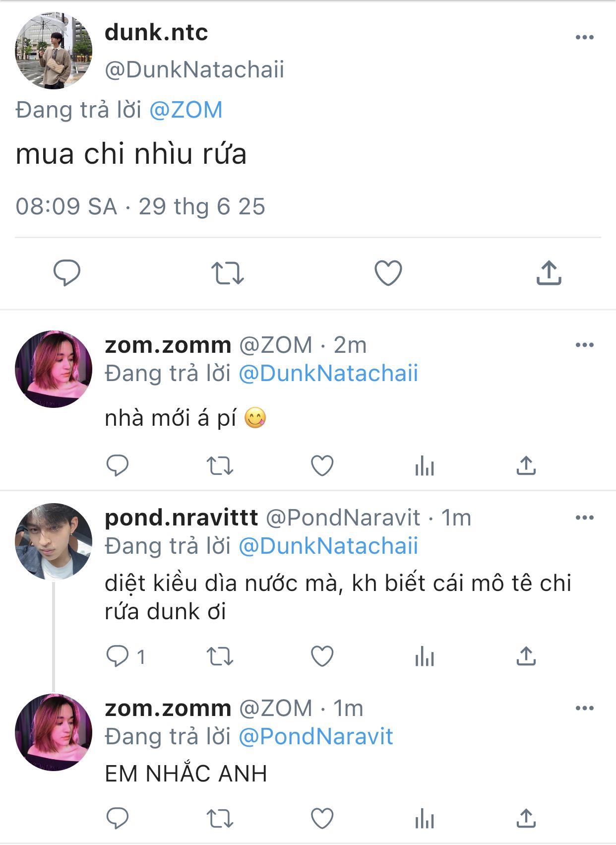
Task: Open the one reply on pond.nravittt's tweet
Action: click(x=118, y=656)
